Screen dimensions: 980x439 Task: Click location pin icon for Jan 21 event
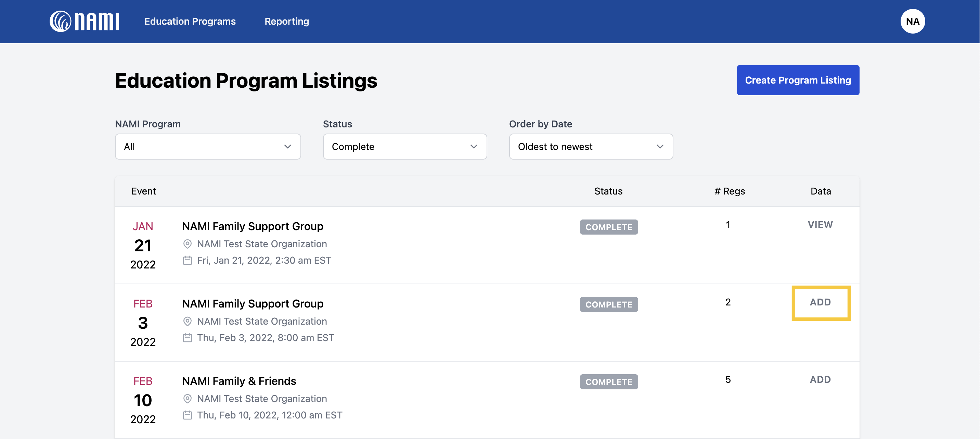(187, 244)
